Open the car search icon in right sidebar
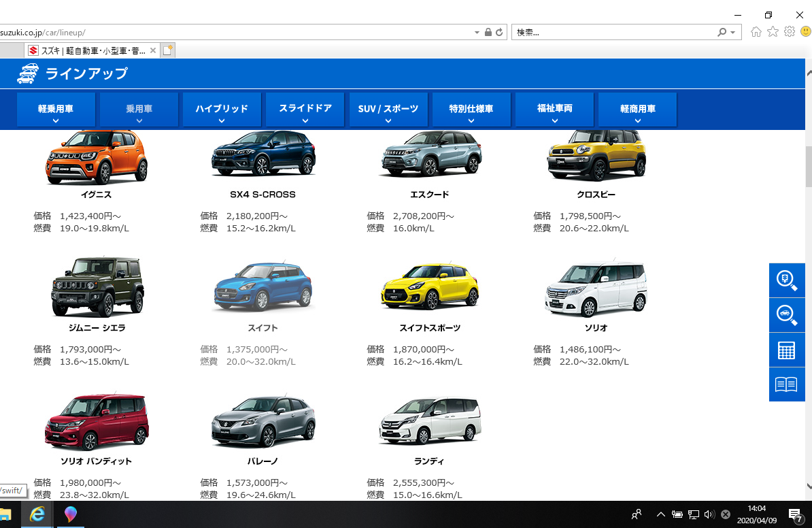 pos(787,315)
